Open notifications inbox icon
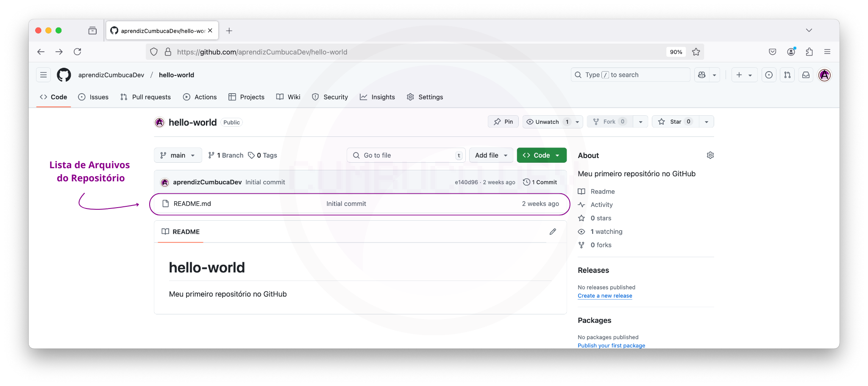The width and height of the screenshot is (868, 386). coord(805,75)
